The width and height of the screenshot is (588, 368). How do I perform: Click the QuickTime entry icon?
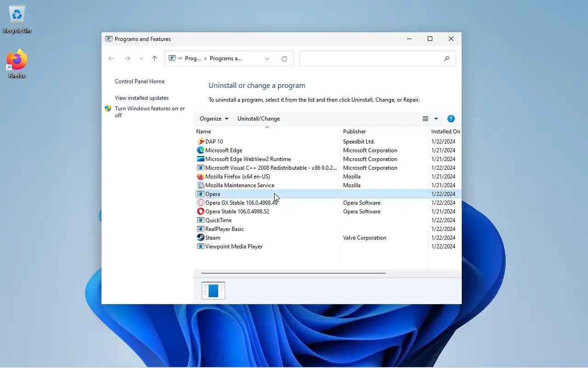click(x=200, y=220)
